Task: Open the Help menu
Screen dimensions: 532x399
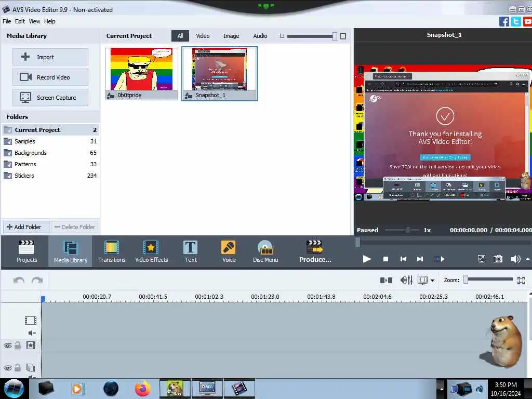Action: point(49,21)
